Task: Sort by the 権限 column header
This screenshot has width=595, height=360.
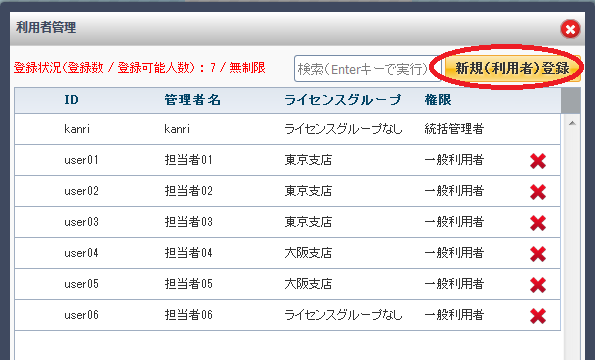Action: [x=438, y=100]
